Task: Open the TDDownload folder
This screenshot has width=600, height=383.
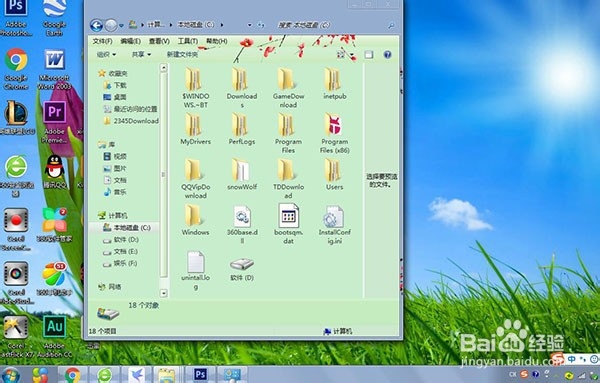Action: tap(288, 179)
